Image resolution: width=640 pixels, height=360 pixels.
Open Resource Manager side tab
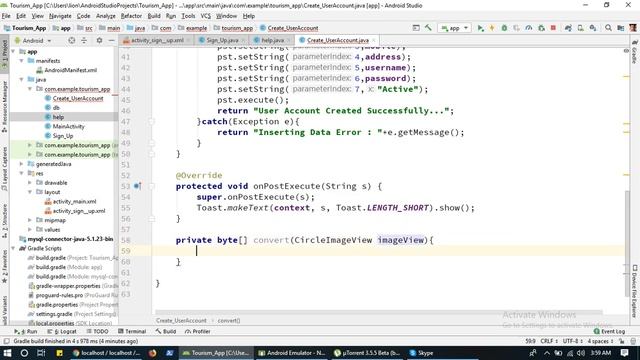(x=4, y=107)
